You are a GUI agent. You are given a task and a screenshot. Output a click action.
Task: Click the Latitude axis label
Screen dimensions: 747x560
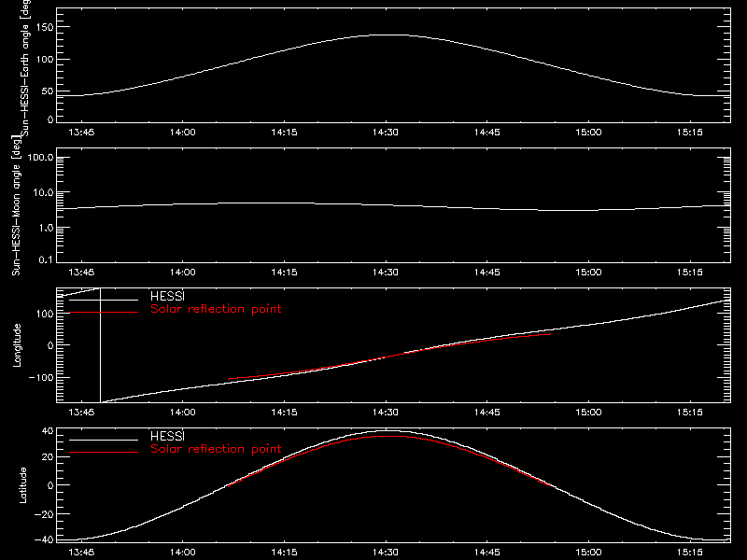[22, 485]
